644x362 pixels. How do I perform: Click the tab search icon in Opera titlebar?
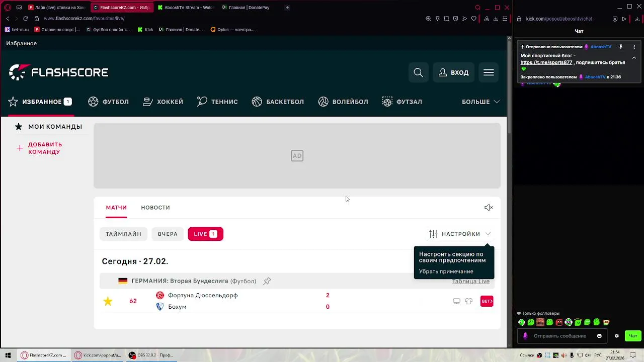(477, 8)
